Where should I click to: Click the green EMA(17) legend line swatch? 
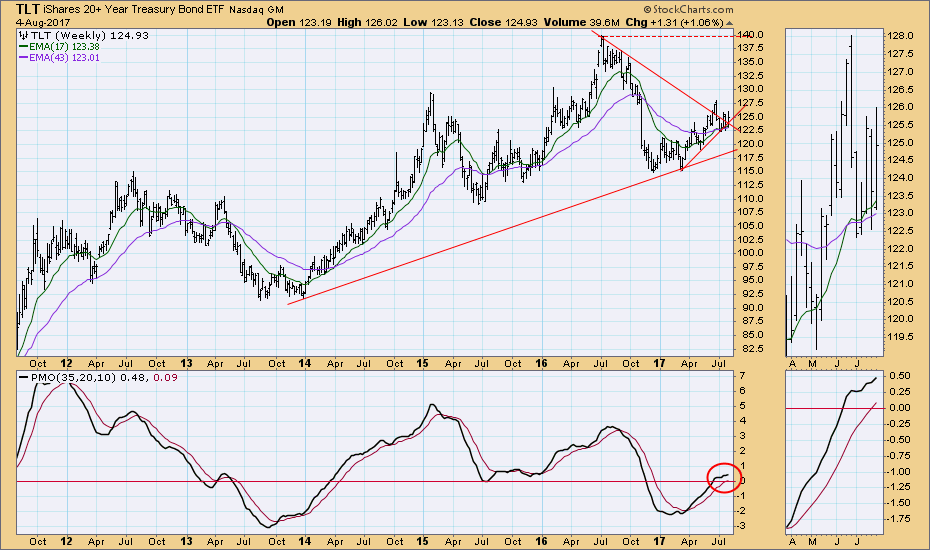(x=23, y=47)
